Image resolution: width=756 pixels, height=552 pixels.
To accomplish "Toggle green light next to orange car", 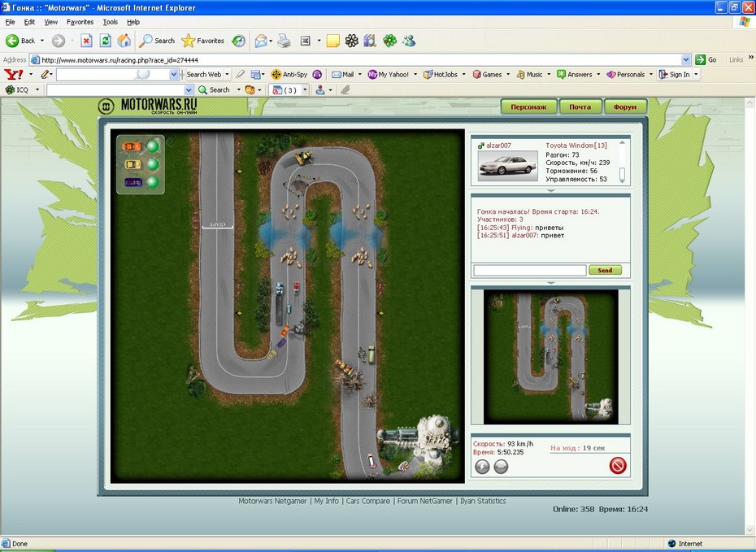I will coord(153,146).
